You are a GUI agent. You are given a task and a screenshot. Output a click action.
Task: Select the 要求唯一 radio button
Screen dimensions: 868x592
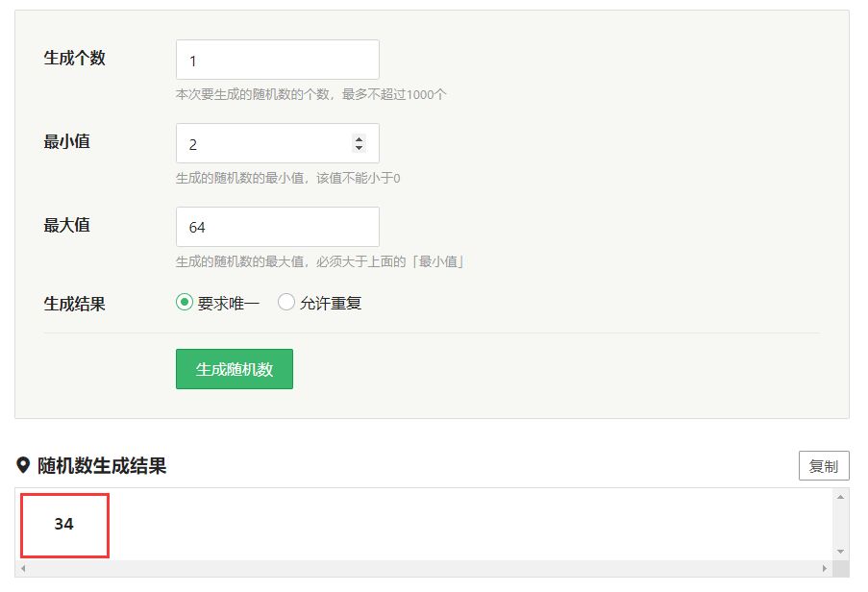[185, 302]
